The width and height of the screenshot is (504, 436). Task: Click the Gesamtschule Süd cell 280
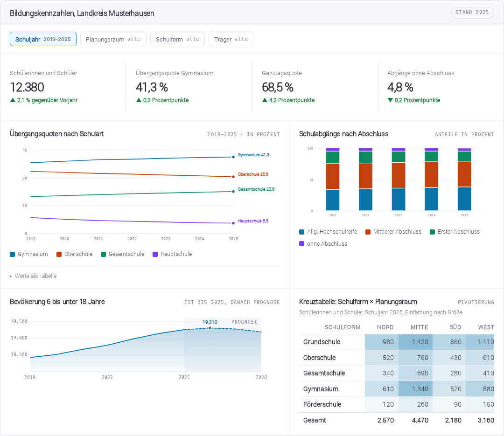pyautogui.click(x=449, y=373)
